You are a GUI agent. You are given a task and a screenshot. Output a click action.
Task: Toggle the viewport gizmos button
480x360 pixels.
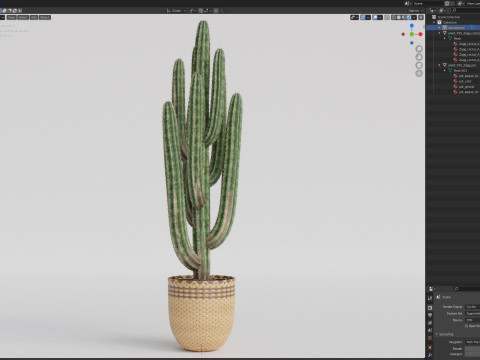[363, 17]
